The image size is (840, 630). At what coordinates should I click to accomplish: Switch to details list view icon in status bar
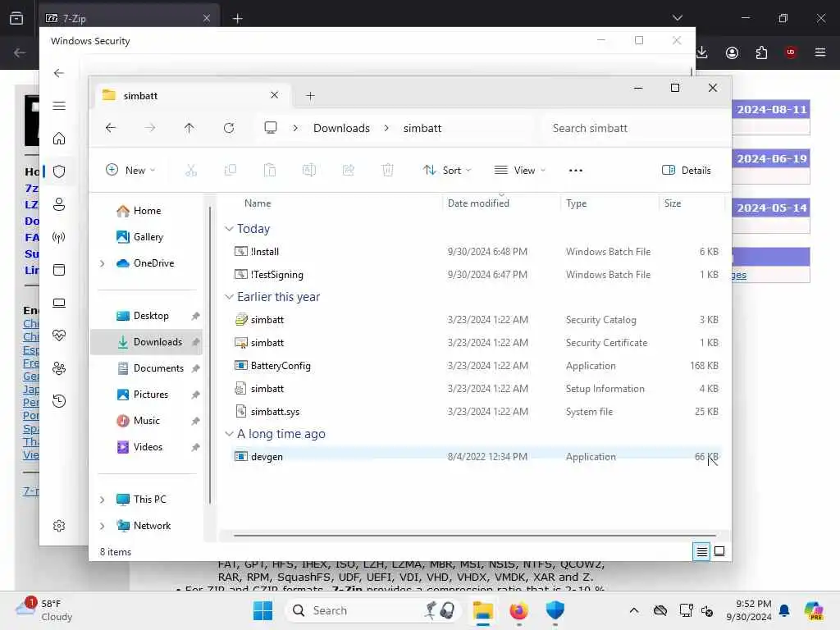pos(701,551)
